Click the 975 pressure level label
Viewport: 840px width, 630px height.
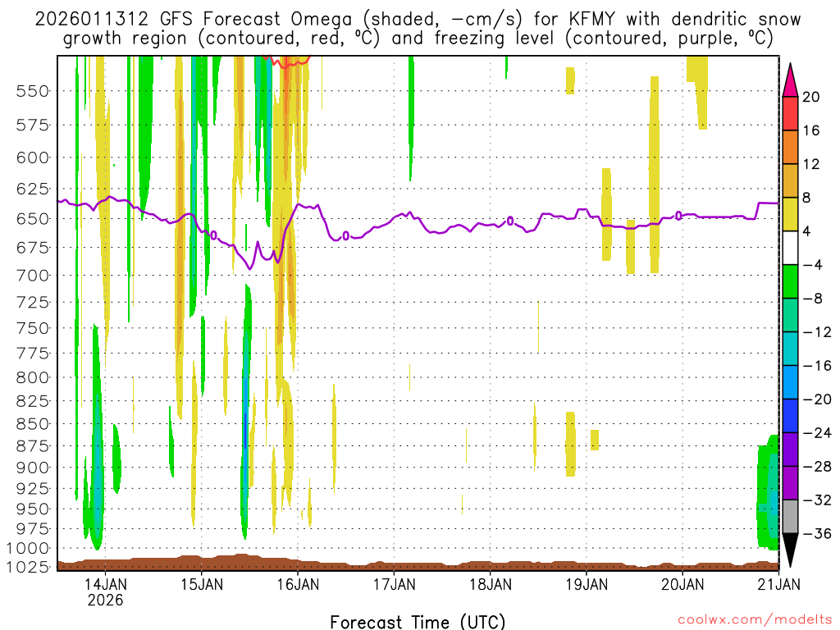[32, 529]
